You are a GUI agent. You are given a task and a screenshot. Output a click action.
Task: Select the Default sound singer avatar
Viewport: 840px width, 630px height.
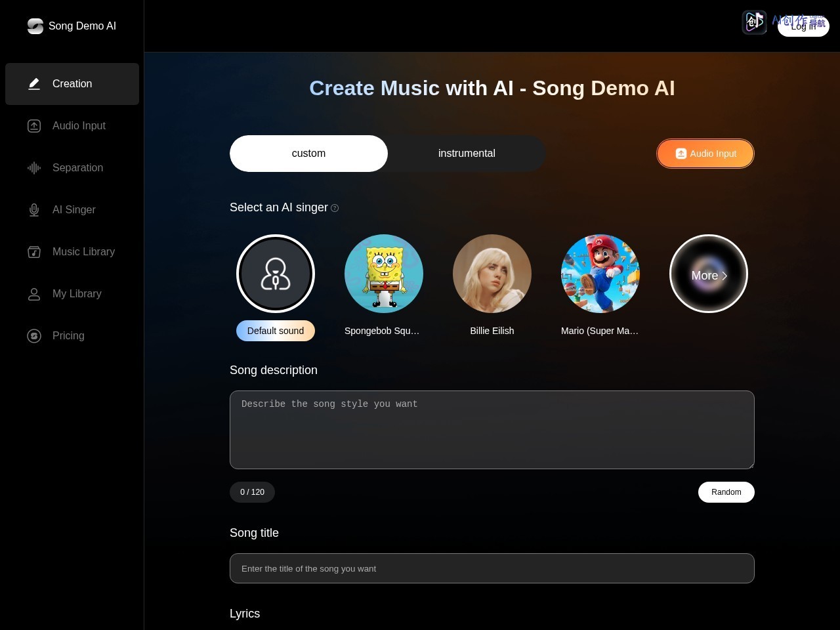point(276,274)
